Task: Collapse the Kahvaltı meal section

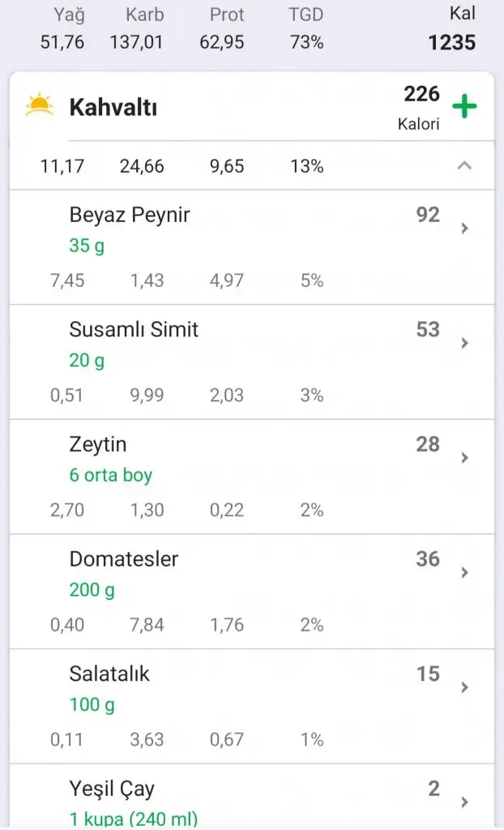Action: 464,166
